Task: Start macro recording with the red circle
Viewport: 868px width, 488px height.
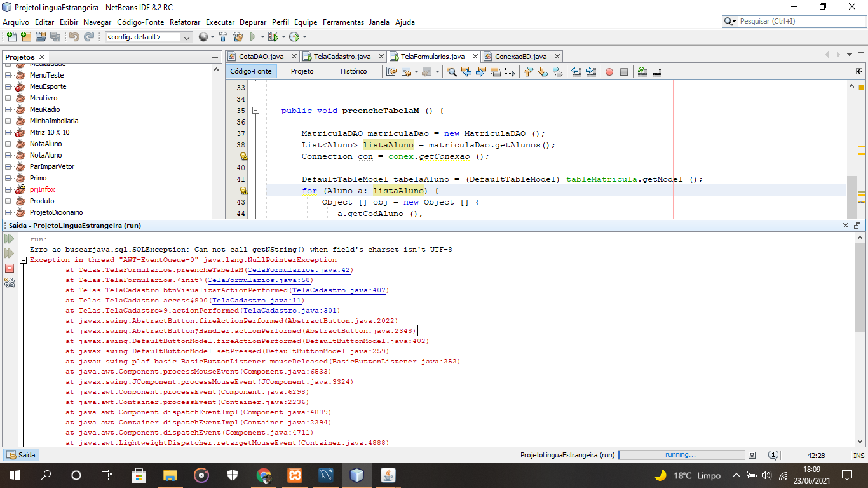Action: click(x=609, y=72)
